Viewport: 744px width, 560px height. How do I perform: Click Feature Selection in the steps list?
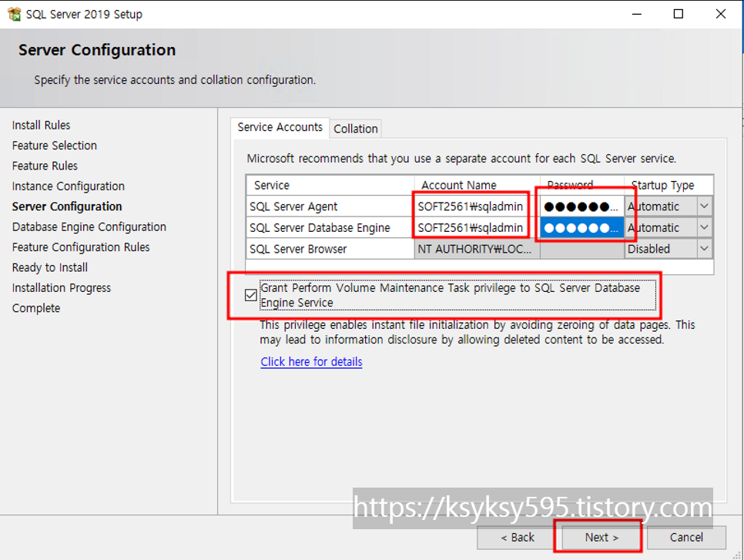54,146
